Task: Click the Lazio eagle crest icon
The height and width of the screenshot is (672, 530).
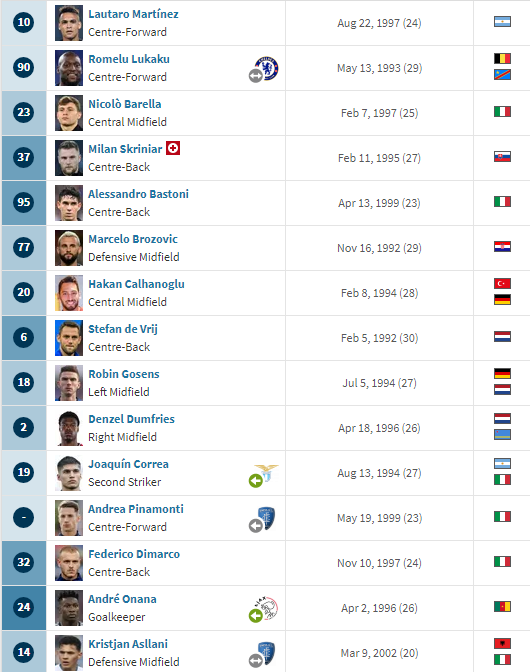Action: click(266, 472)
